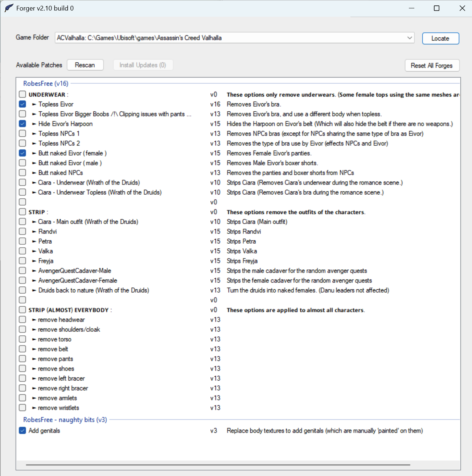Maximize the Forger window
This screenshot has height=476, width=472.
coord(436,8)
